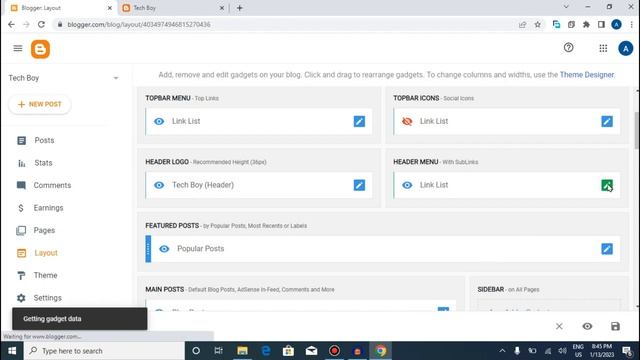Create a post with NEW POST button
The width and height of the screenshot is (640, 360).
[x=40, y=104]
